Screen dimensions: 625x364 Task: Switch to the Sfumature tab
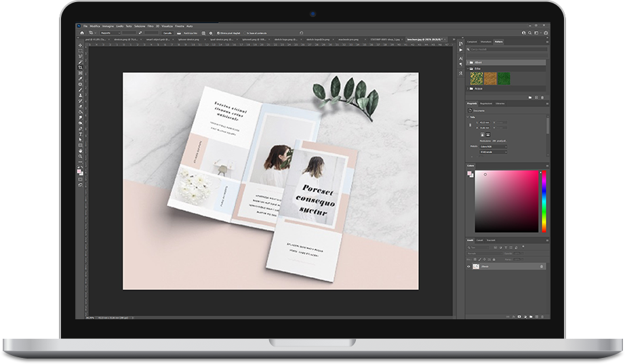point(486,41)
